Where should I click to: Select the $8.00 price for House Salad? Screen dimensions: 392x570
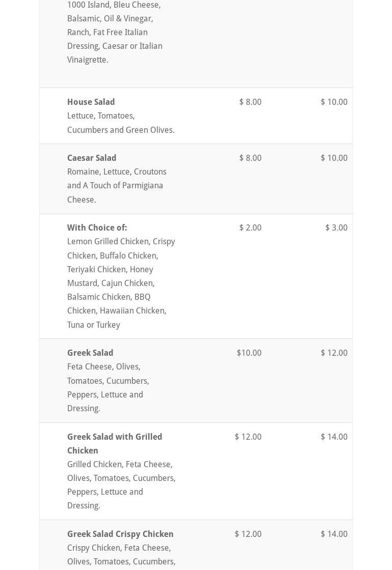pos(250,102)
